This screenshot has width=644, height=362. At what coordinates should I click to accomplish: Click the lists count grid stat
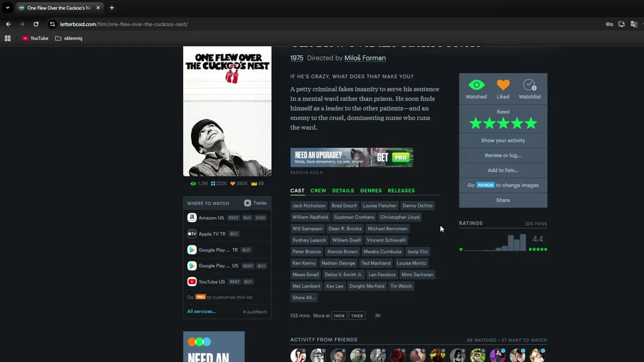[x=219, y=184]
